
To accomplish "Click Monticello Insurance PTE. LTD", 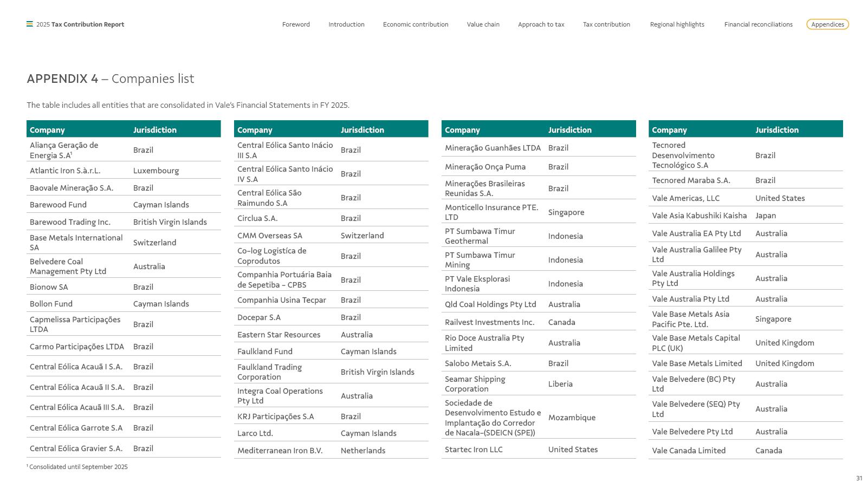I will click(x=491, y=212).
